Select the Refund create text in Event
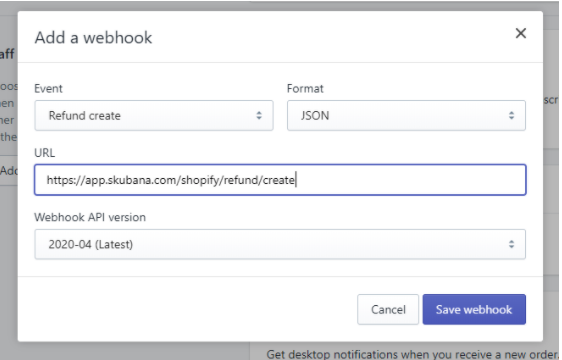The image size is (562, 360). [85, 115]
